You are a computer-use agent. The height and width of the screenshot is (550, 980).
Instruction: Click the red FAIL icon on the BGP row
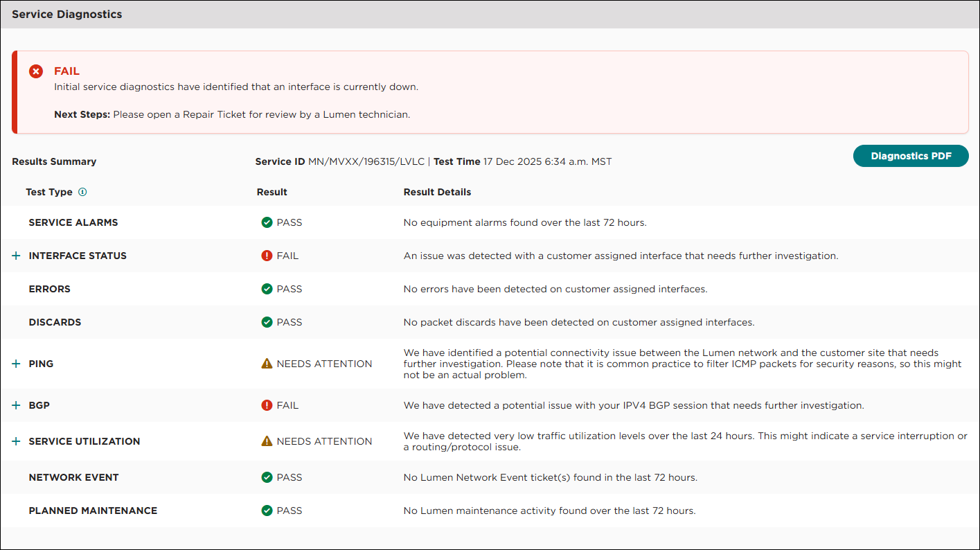267,405
